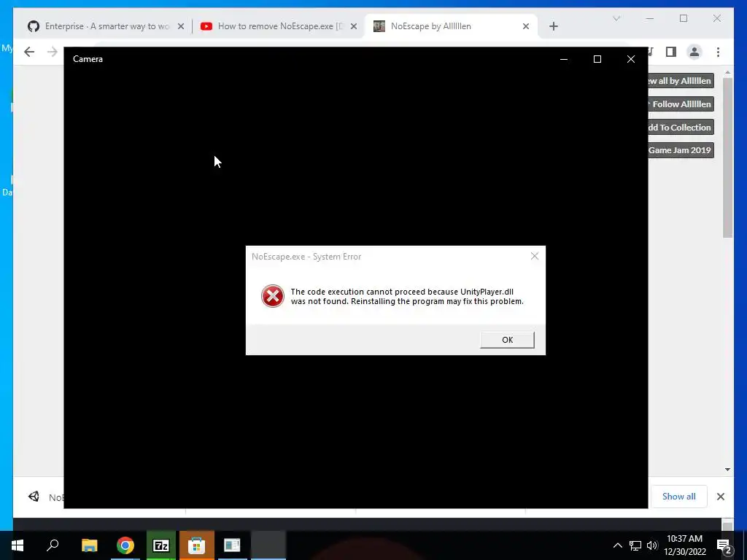Open File Explorer from taskbar

89,545
